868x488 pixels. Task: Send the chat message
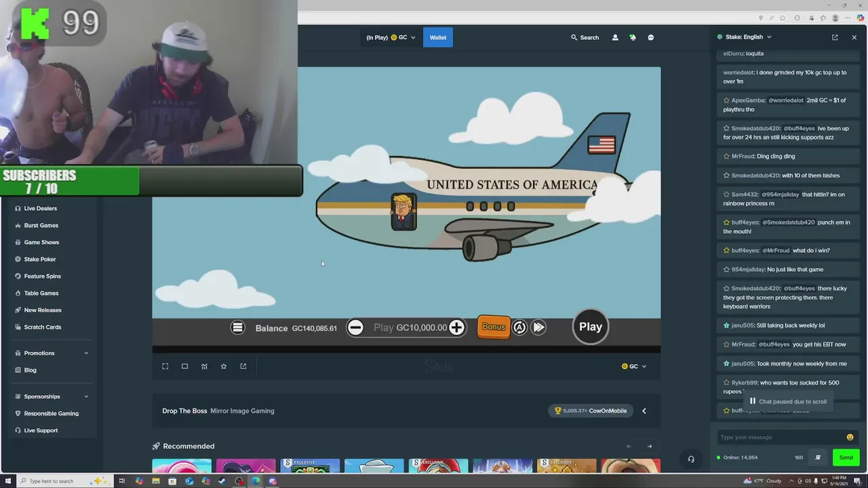(846, 457)
